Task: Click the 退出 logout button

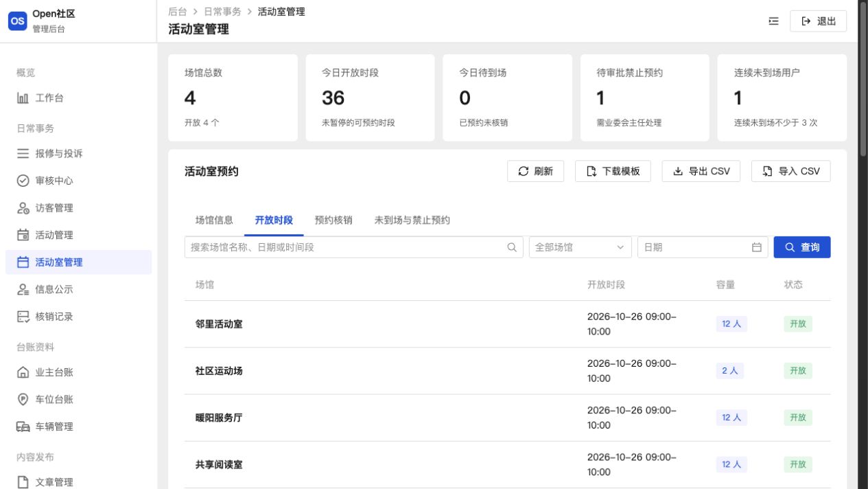Action: 819,21
